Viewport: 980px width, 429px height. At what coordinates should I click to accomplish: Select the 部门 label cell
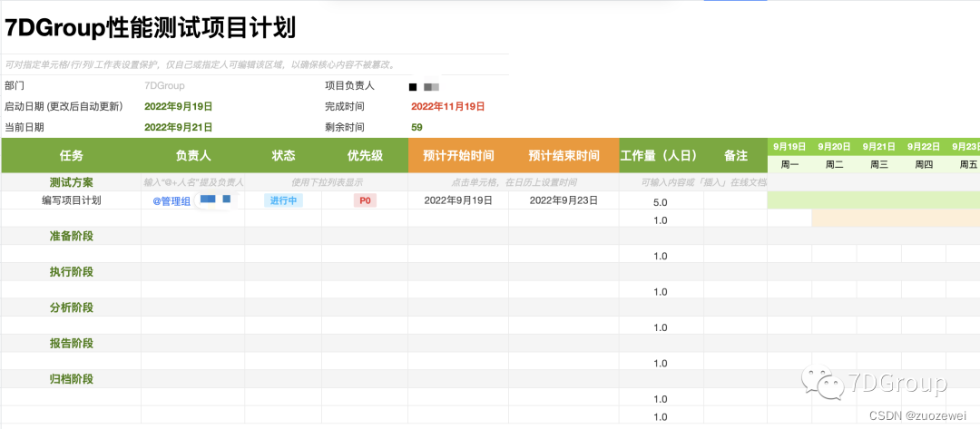15,85
